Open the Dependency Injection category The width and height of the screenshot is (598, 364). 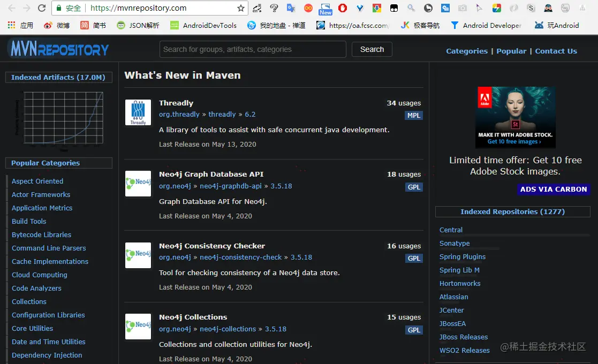[47, 355]
